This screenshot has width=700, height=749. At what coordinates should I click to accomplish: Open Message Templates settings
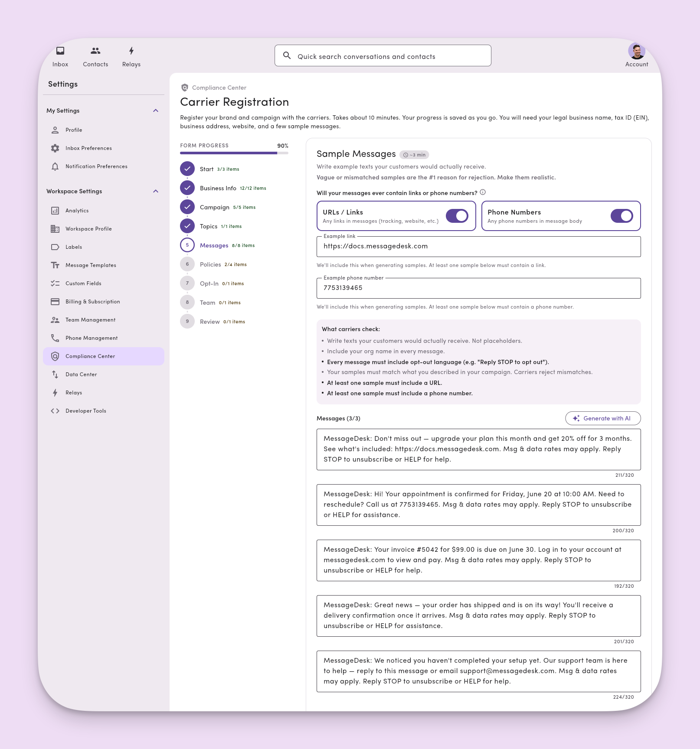(x=104, y=265)
